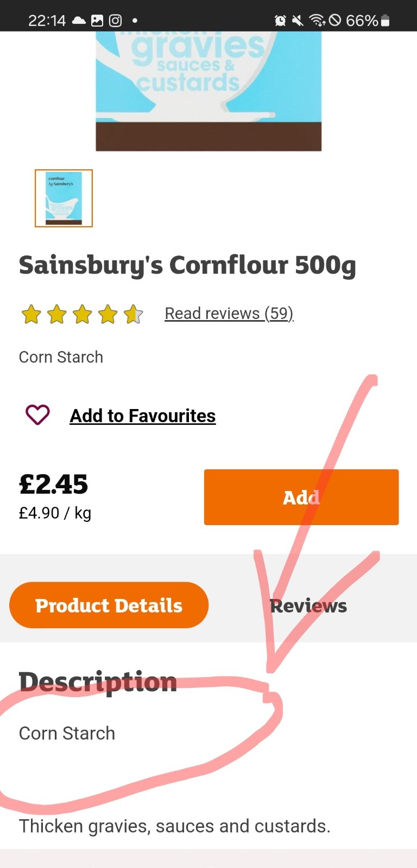Screen dimensions: 417x868
Task: Click the Add to Favourites link
Action: 142,416
